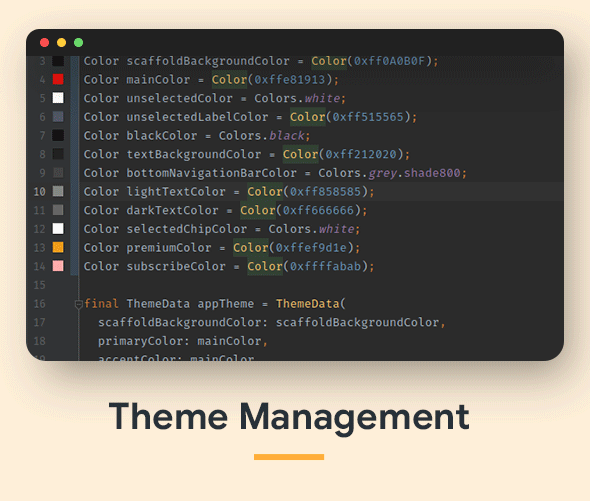Screen dimensions: 590x501
Task: Click the mainColor variable declaration name
Action: coord(158,80)
